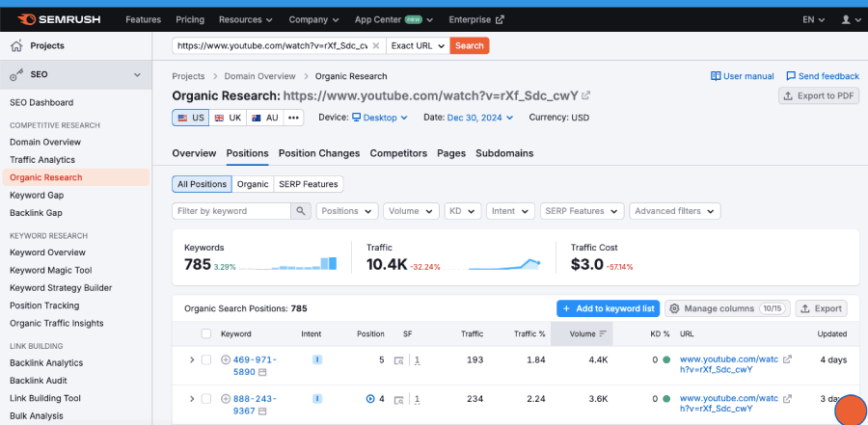Open the Company menu
The image size is (868, 425).
point(313,19)
